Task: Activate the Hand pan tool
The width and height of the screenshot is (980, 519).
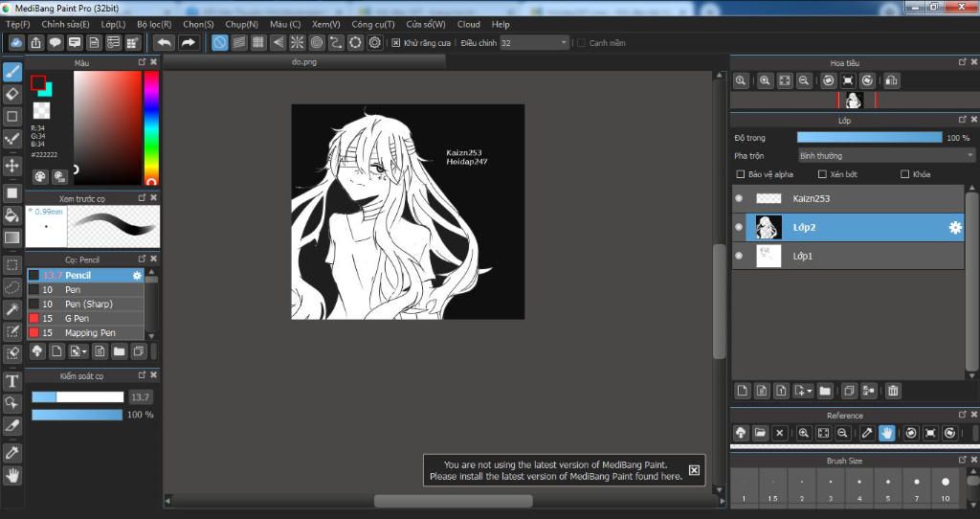Action: 12,475
